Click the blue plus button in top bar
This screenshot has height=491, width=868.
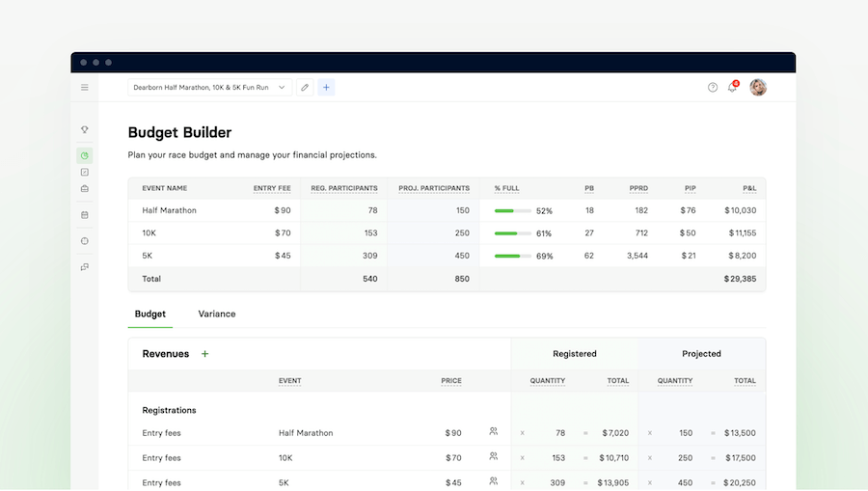click(x=326, y=88)
